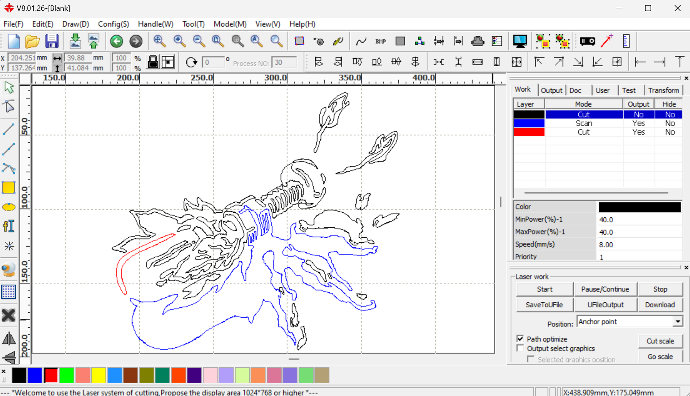This screenshot has width=690, height=396.
Task: Click the Start button in Laser work
Action: (x=544, y=289)
